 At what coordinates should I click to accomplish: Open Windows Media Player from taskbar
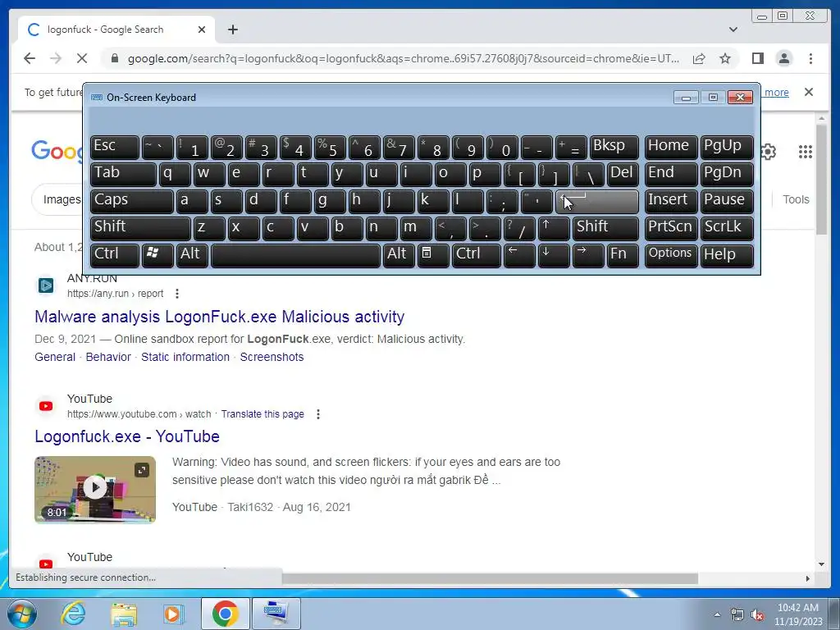(x=172, y=614)
